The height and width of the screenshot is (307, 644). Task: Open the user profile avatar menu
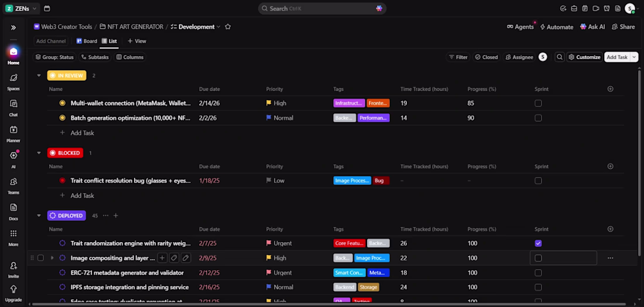click(x=629, y=8)
